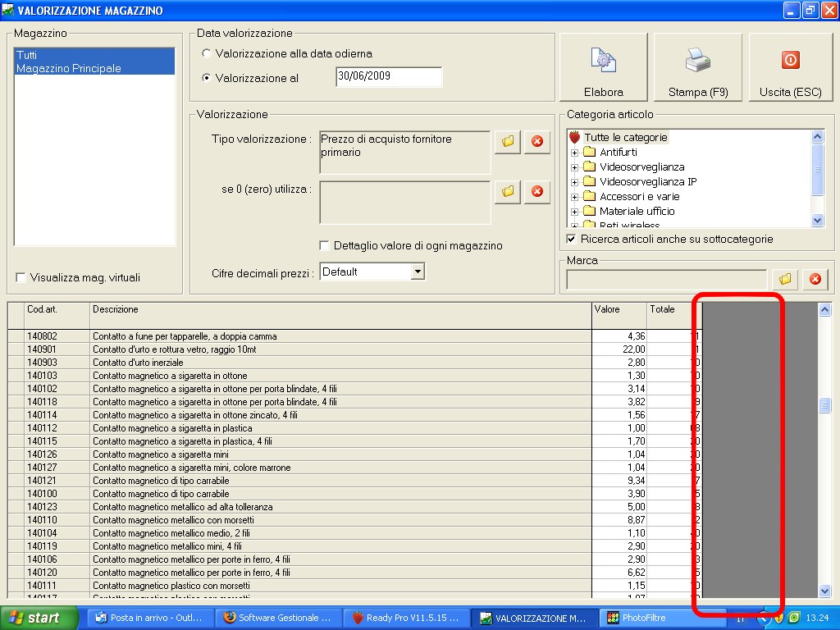Click the article grid scroll-up arrow
The width and height of the screenshot is (840, 630).
coord(824,309)
